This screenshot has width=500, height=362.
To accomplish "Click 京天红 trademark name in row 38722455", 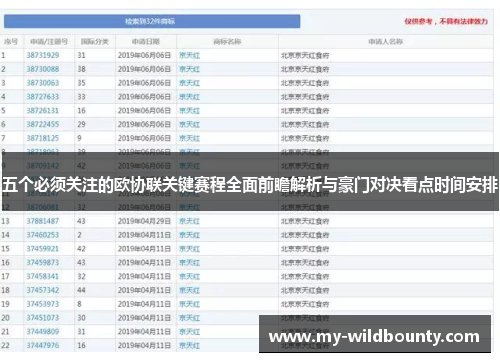I will pyautogui.click(x=189, y=125).
